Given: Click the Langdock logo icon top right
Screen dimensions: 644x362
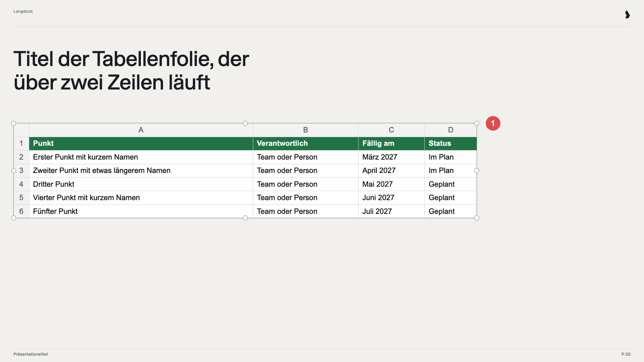Looking at the screenshot, I should (627, 14).
